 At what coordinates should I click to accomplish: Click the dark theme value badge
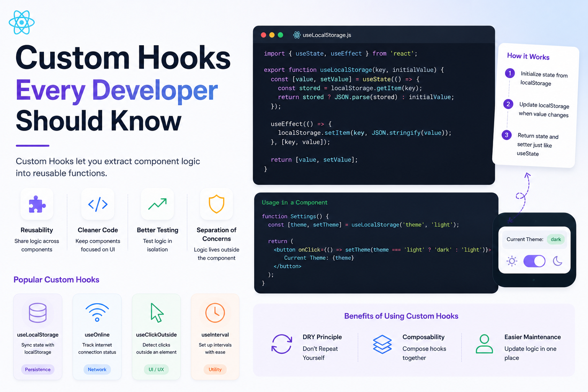click(x=556, y=239)
